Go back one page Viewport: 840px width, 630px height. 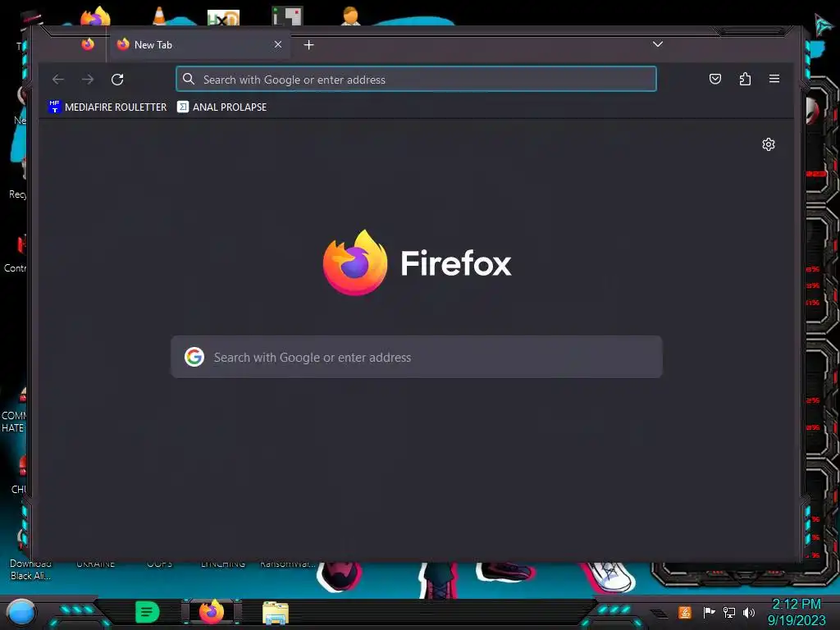point(58,80)
